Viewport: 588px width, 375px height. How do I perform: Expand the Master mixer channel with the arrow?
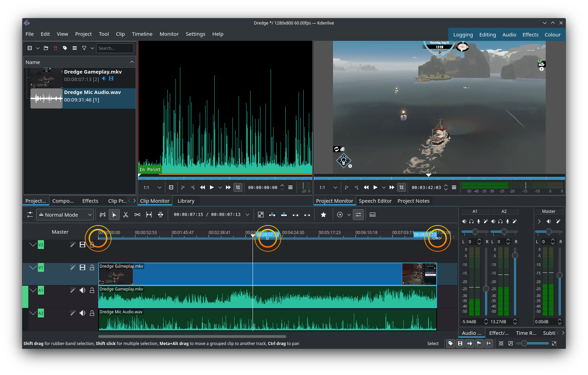539,221
